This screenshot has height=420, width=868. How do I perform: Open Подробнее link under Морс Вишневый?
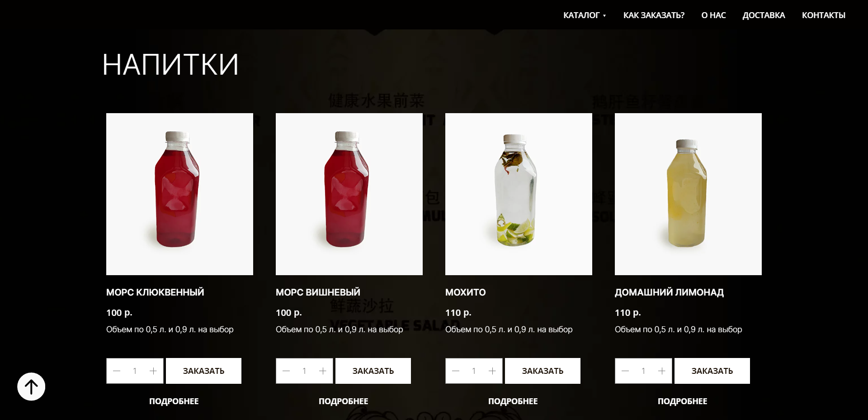(x=343, y=401)
